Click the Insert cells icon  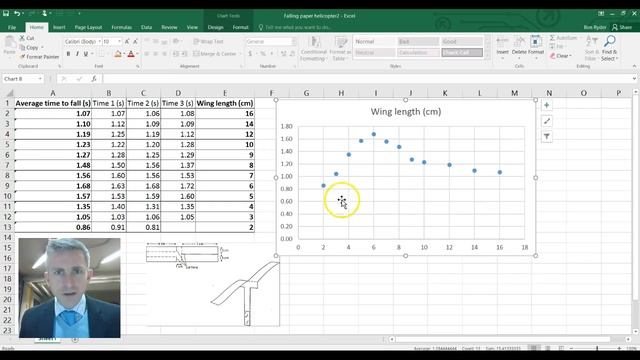pyautogui.click(x=502, y=42)
